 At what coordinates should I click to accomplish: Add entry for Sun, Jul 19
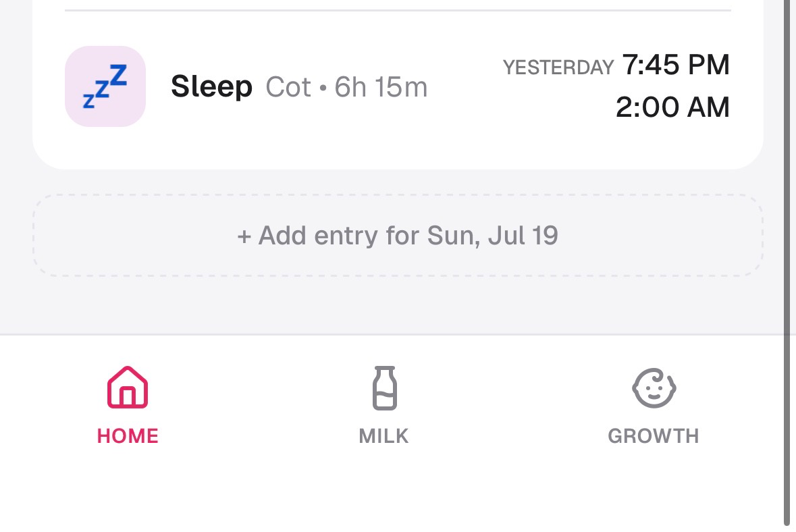pos(398,236)
